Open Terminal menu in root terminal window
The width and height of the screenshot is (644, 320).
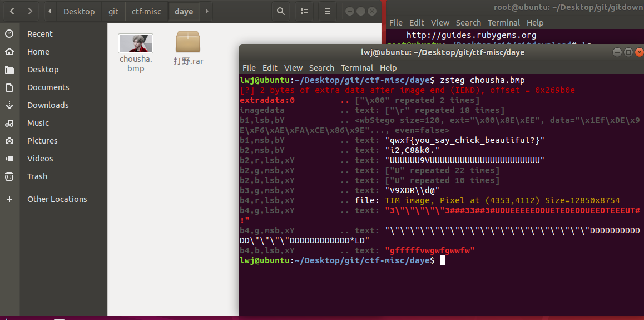tap(504, 23)
